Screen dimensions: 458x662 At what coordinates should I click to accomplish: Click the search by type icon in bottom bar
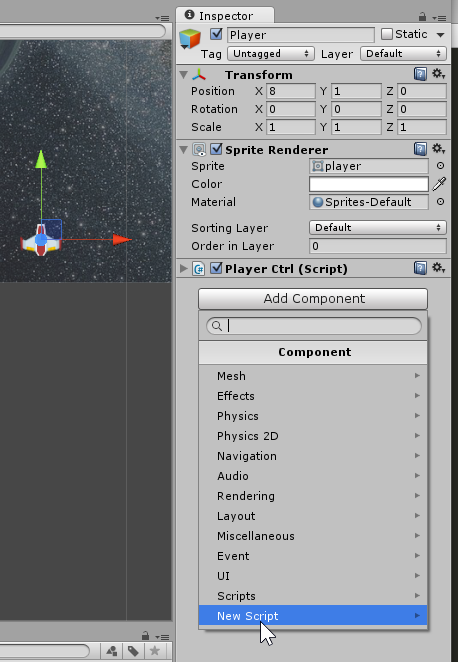(112, 651)
